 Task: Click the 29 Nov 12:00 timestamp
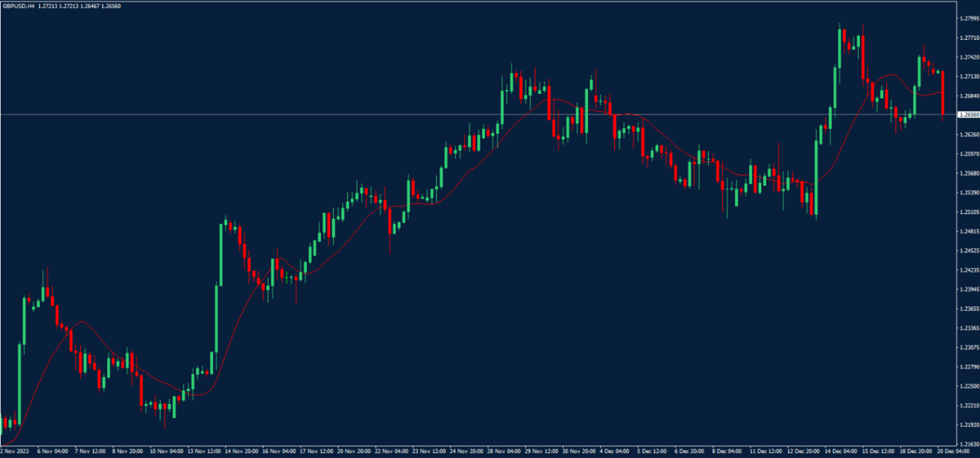coord(540,451)
